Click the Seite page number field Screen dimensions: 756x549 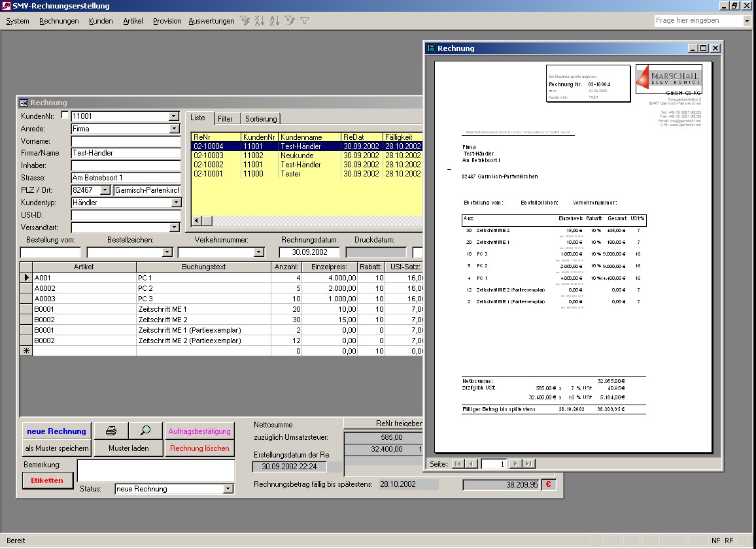pyautogui.click(x=493, y=463)
